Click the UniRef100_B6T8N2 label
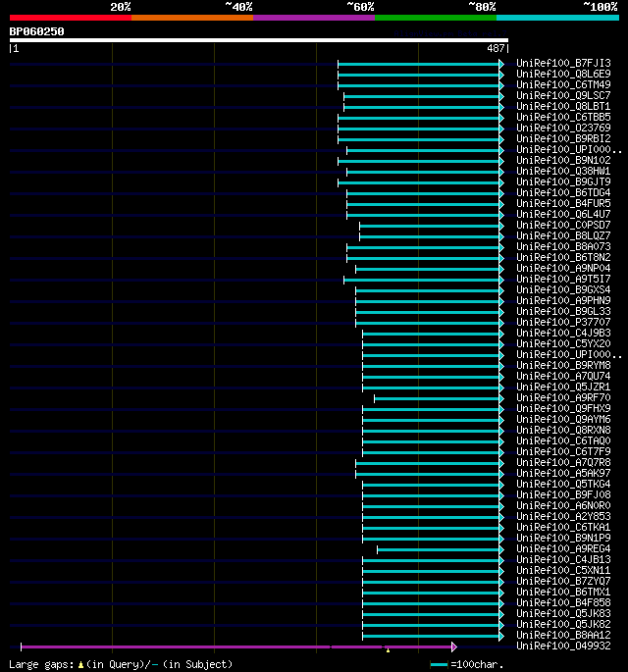The height and width of the screenshot is (672, 628). click(563, 258)
